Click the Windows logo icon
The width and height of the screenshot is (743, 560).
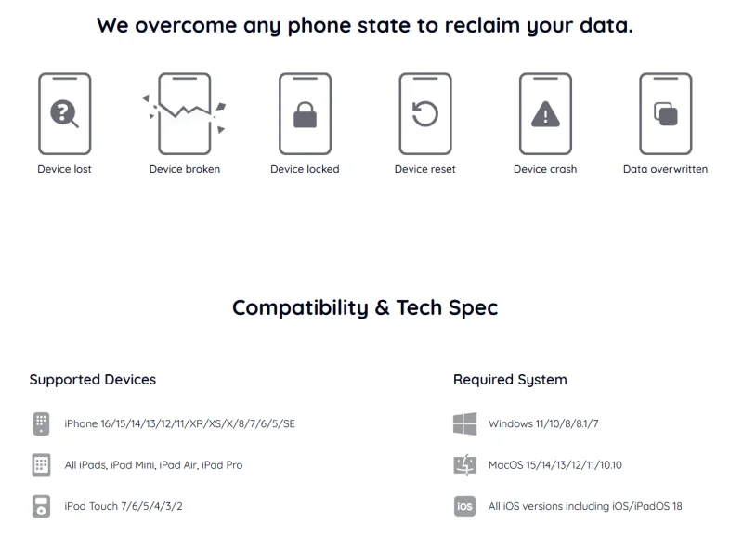pos(465,423)
